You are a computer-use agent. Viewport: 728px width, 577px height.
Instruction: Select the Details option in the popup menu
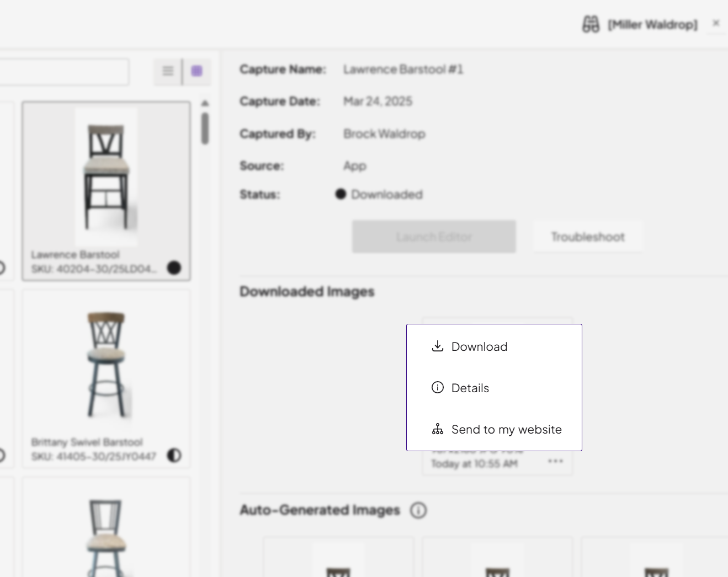pos(470,387)
